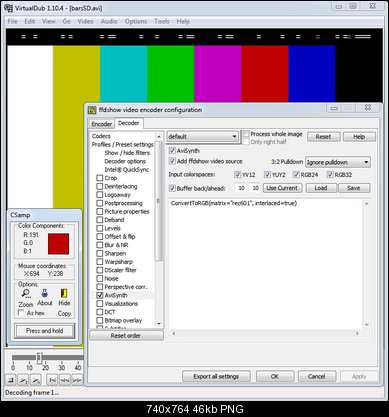
Task: Click the filter list vertical scrollbar
Action: pos(159,230)
